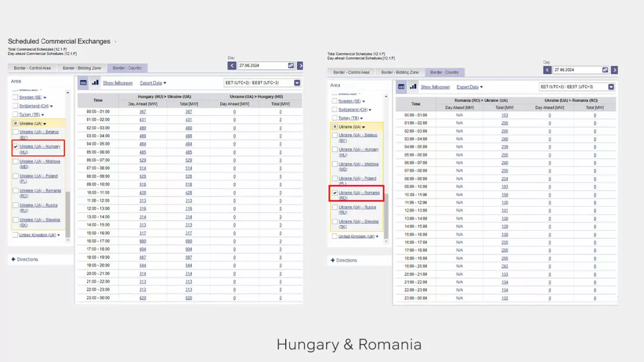The width and height of the screenshot is (644, 362).
Task: Select Border - Country tab in Hungary panel
Action: click(127, 68)
